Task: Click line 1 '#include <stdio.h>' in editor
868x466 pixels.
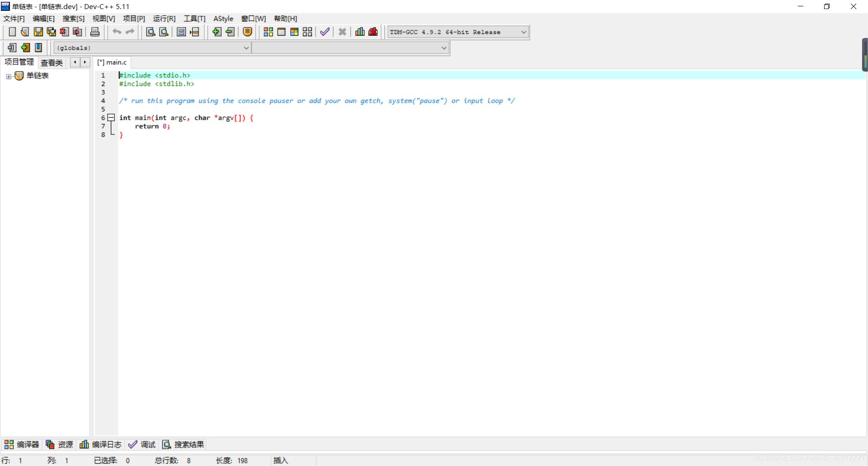Action: (x=155, y=75)
